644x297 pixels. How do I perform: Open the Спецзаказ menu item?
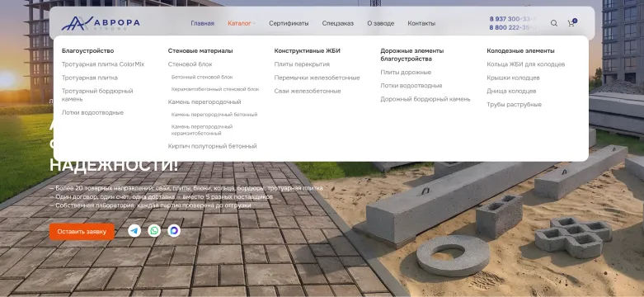click(x=337, y=23)
